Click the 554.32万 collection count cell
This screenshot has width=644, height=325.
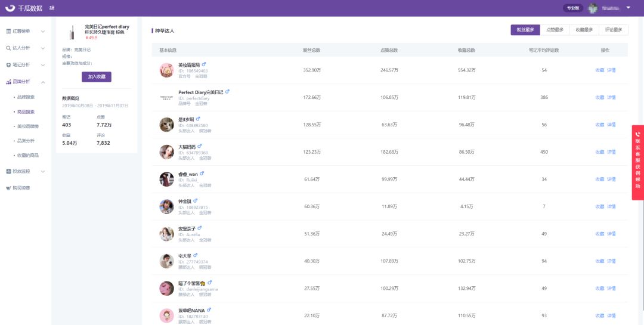point(466,70)
